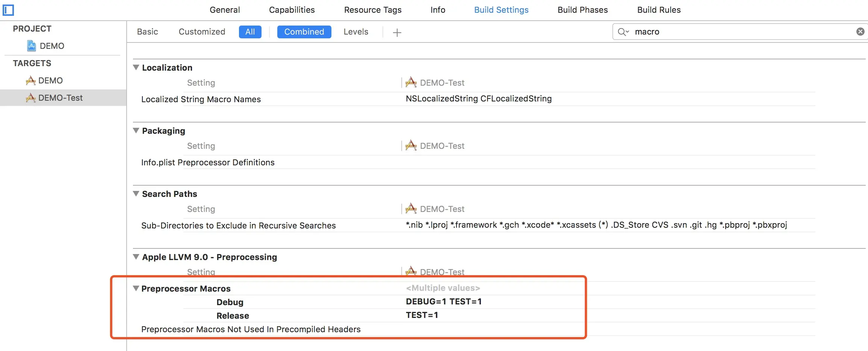Screen dimensions: 868x351
Task: Show only Customized settings
Action: [202, 32]
